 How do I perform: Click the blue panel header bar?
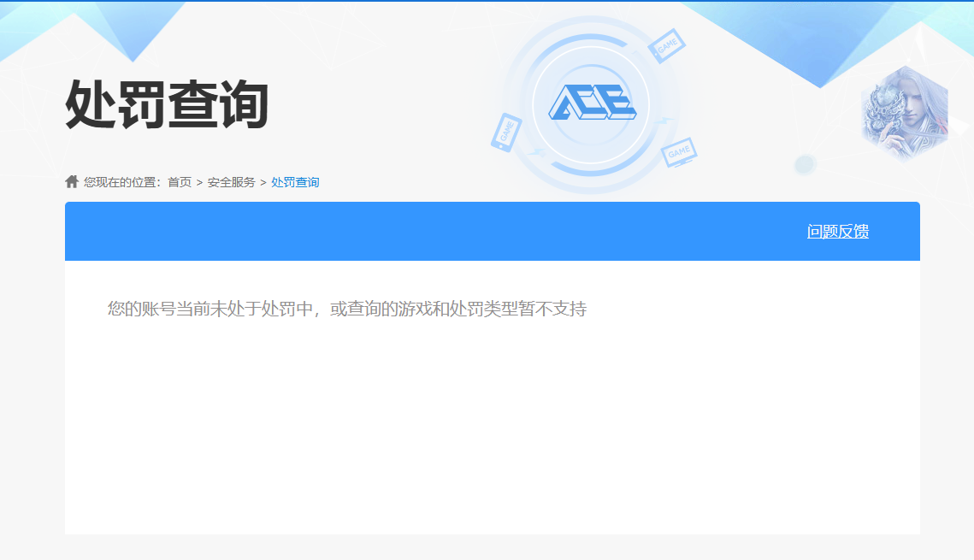coord(428,232)
